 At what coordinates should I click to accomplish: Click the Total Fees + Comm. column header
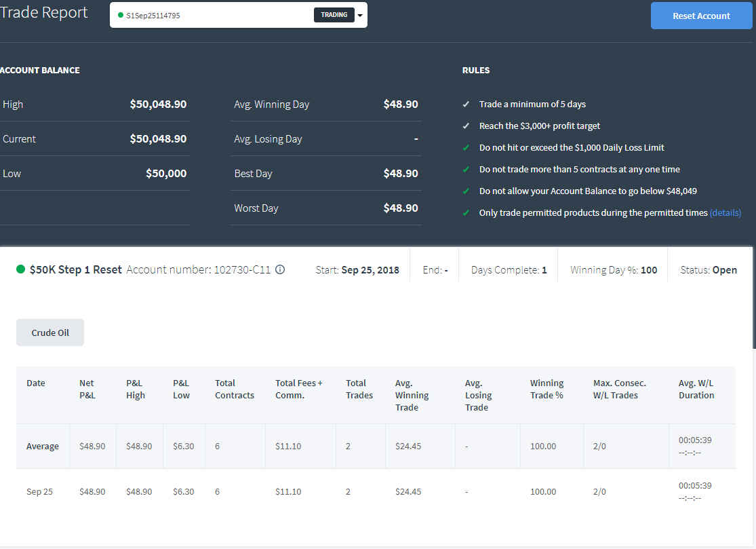point(299,389)
